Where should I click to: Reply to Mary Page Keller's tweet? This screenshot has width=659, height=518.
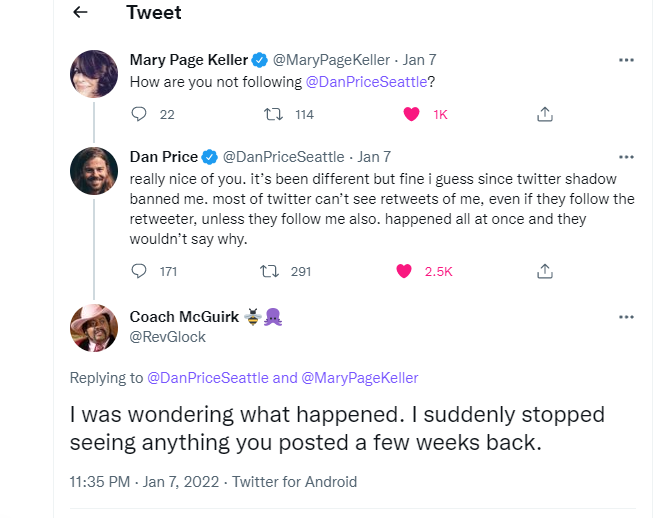click(x=139, y=114)
